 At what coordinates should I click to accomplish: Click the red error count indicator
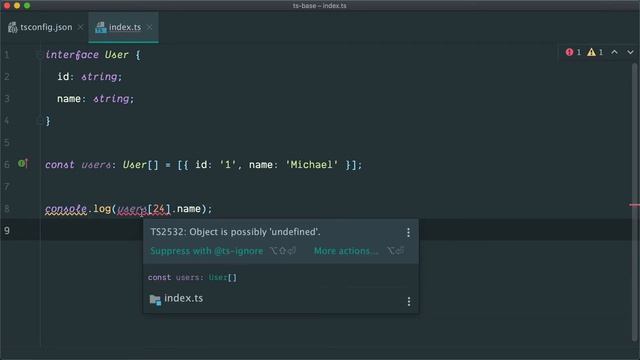[x=573, y=52]
